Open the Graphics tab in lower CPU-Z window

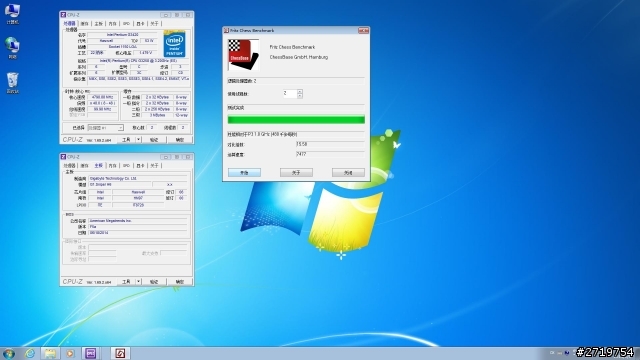click(140, 166)
